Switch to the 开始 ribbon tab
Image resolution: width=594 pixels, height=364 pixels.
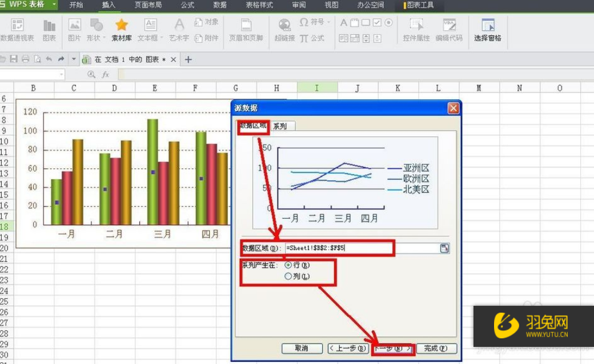[76, 5]
